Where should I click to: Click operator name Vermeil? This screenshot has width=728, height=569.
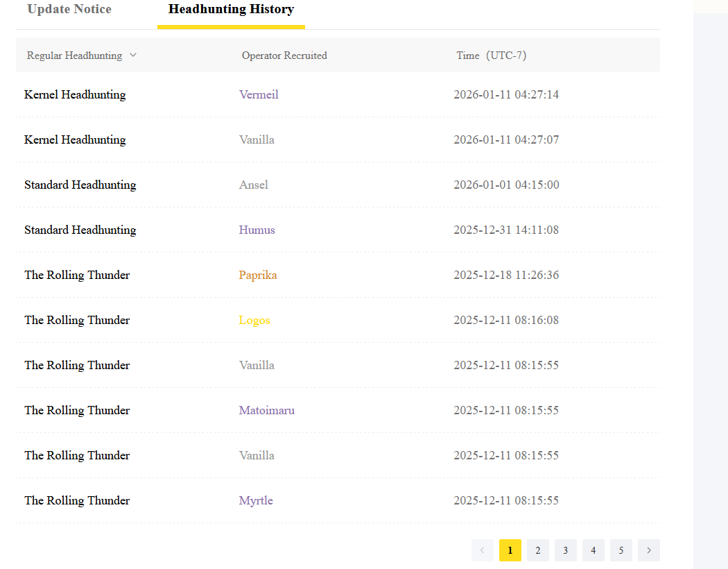click(259, 94)
